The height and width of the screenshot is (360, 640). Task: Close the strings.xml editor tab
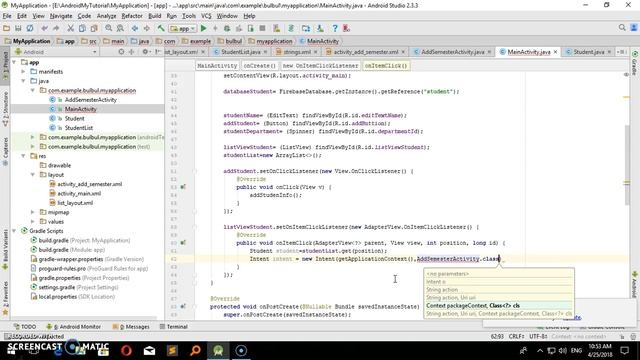(316, 52)
